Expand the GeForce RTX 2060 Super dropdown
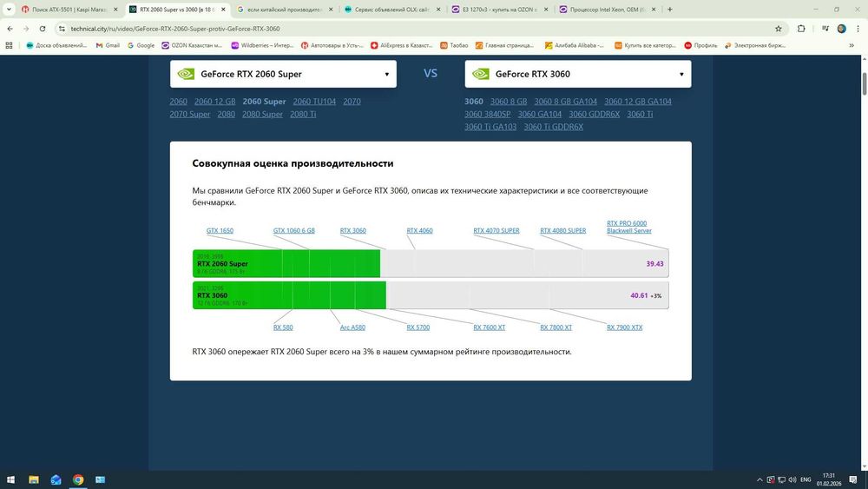Screen dimensions: 868x489 (x=283, y=74)
